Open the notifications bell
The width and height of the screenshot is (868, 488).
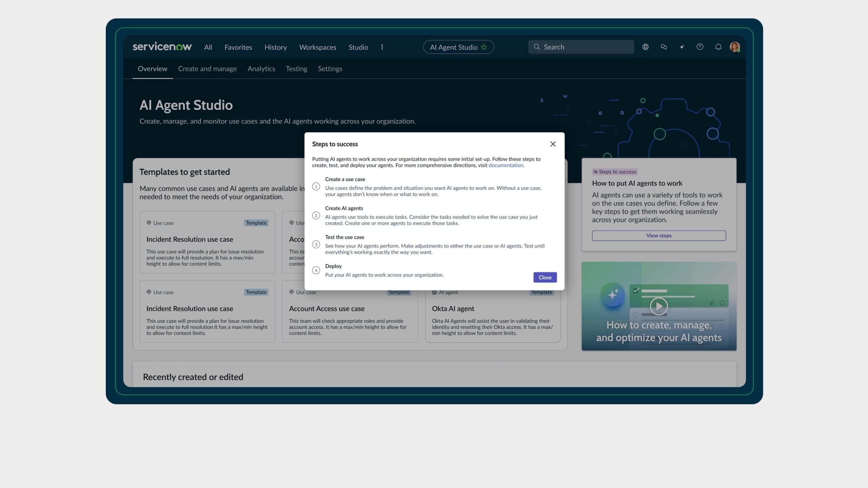point(718,47)
